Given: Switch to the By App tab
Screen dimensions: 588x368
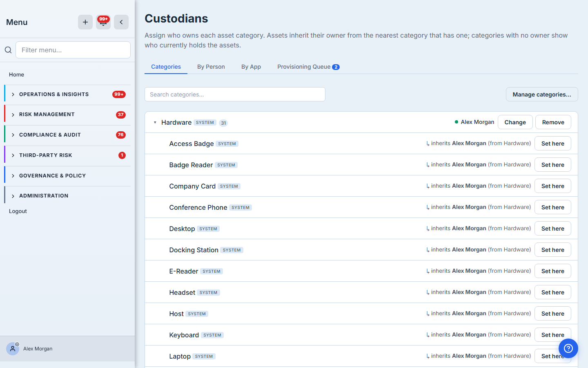Looking at the screenshot, I should [x=251, y=67].
